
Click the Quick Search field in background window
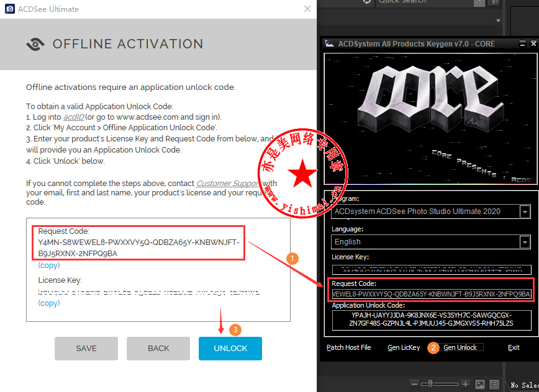point(425,2)
